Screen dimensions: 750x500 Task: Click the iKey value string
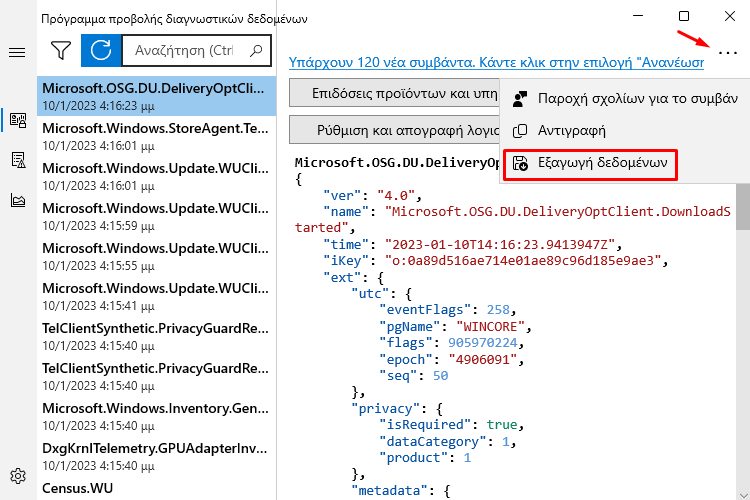pyautogui.click(x=523, y=261)
